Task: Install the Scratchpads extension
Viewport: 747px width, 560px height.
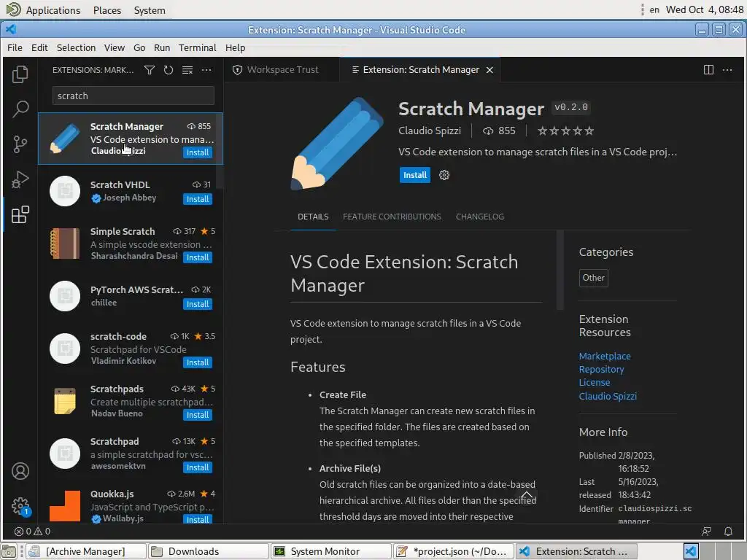Action: (x=197, y=415)
